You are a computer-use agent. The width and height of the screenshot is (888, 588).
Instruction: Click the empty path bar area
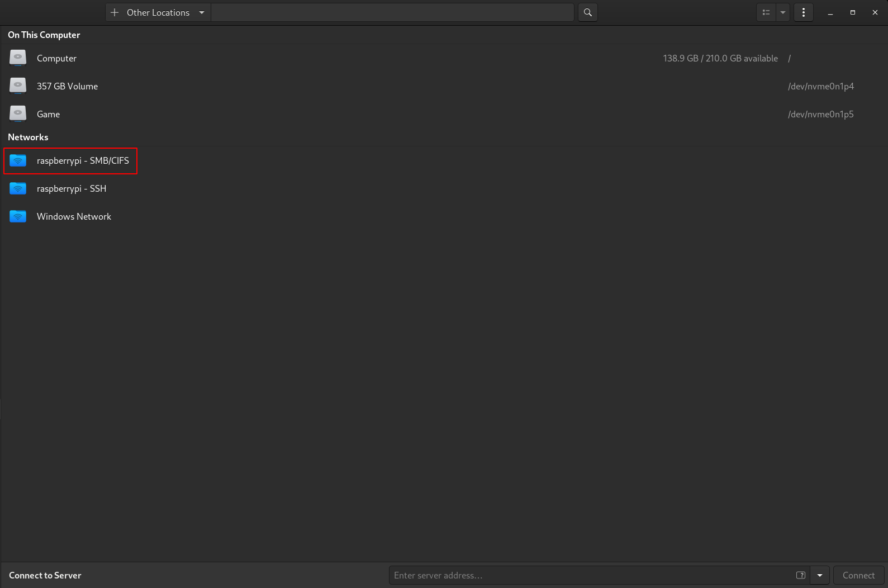pos(391,12)
